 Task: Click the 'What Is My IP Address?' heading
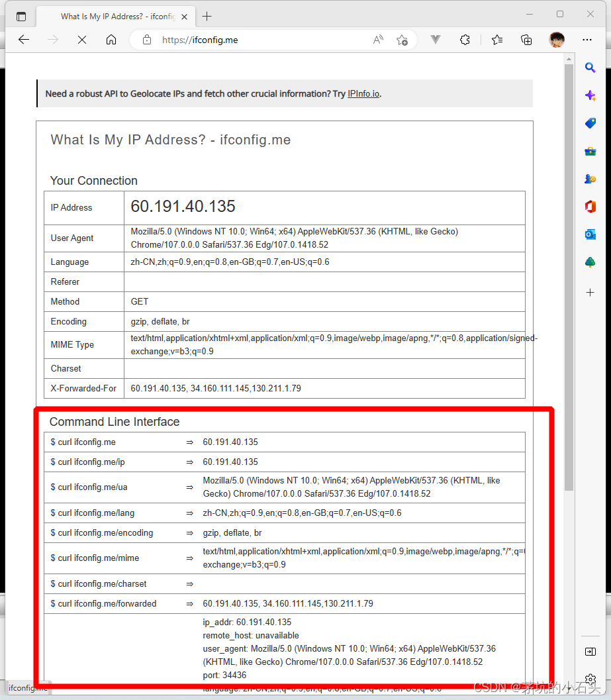(171, 140)
